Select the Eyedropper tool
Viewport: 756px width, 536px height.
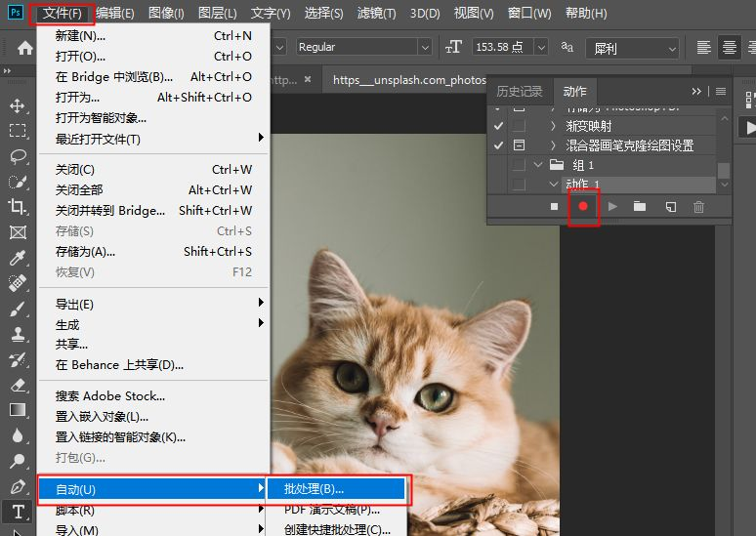click(x=18, y=258)
